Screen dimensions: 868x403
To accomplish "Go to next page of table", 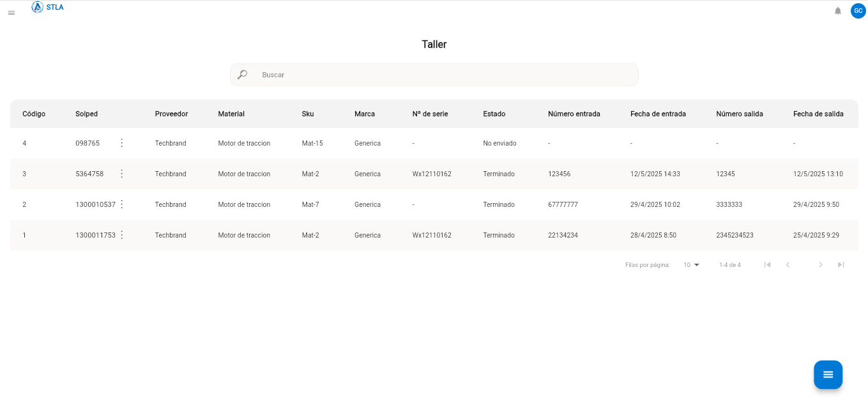I will (821, 264).
